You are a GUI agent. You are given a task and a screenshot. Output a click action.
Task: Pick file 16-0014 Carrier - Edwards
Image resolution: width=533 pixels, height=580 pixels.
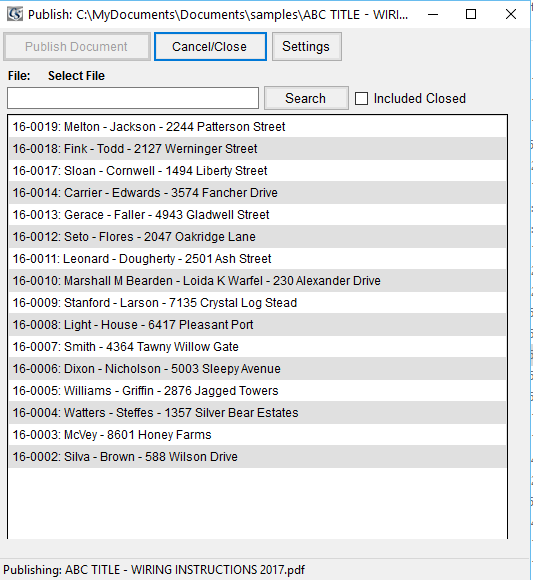tap(257, 193)
